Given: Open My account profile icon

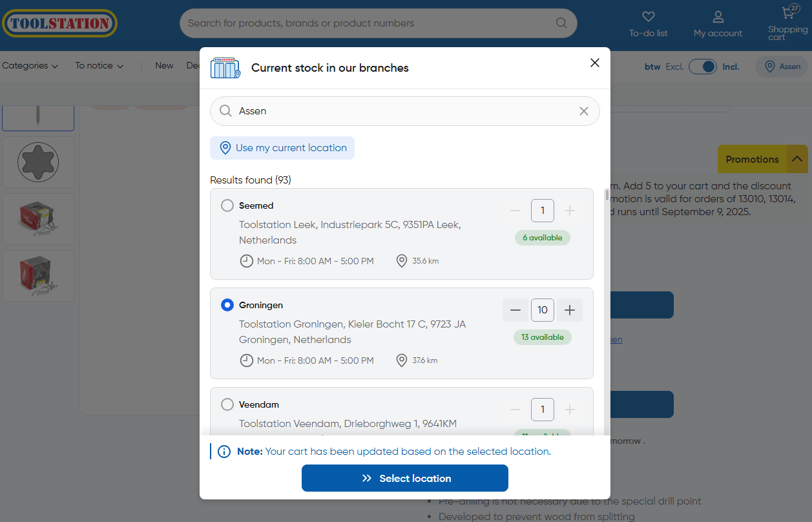Looking at the screenshot, I should tap(718, 17).
